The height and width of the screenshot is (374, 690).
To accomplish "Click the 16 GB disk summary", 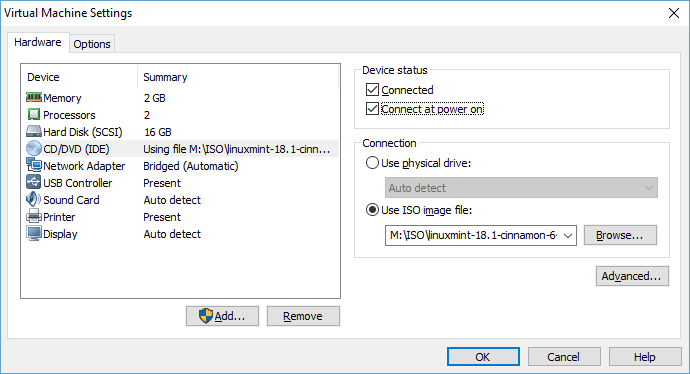I will [x=158, y=132].
